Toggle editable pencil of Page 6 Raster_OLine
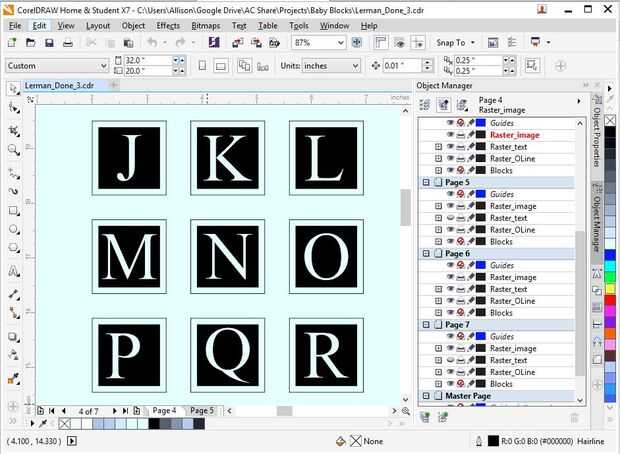This screenshot has height=454, width=620. 471,301
